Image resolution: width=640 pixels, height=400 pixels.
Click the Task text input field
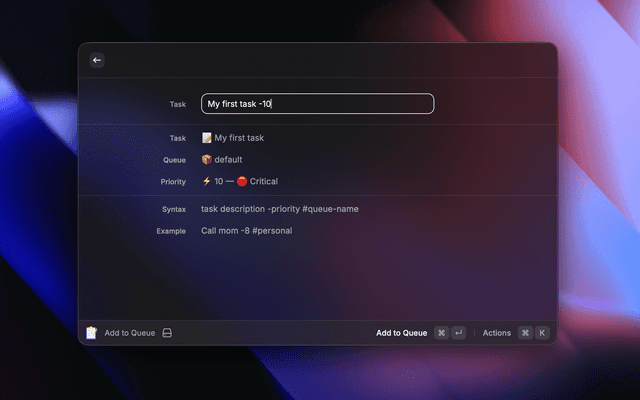point(317,104)
